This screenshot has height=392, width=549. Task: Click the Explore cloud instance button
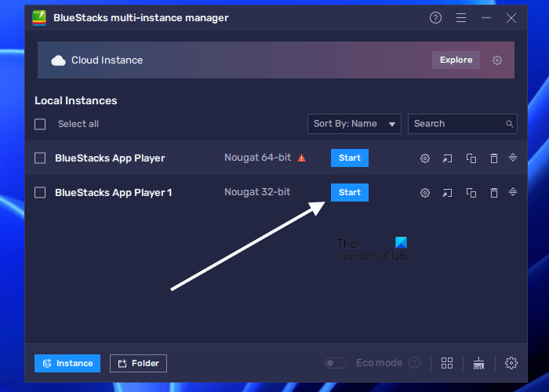pos(456,60)
